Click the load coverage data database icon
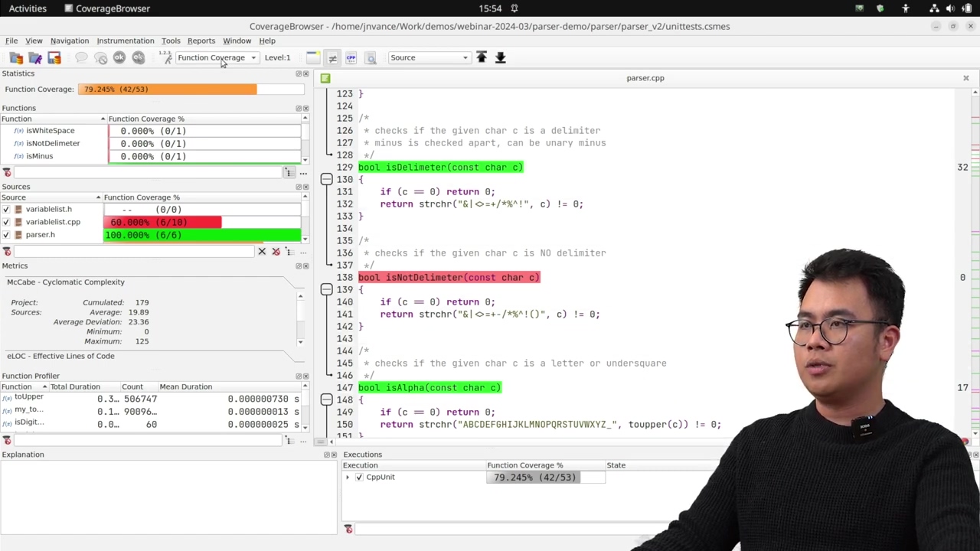This screenshot has height=551, width=980. [15, 57]
